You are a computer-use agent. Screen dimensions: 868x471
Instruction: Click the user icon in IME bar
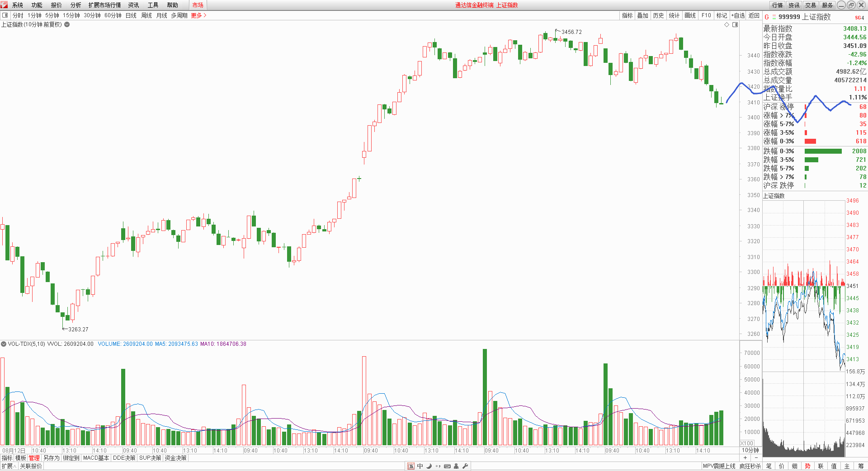(x=456, y=466)
